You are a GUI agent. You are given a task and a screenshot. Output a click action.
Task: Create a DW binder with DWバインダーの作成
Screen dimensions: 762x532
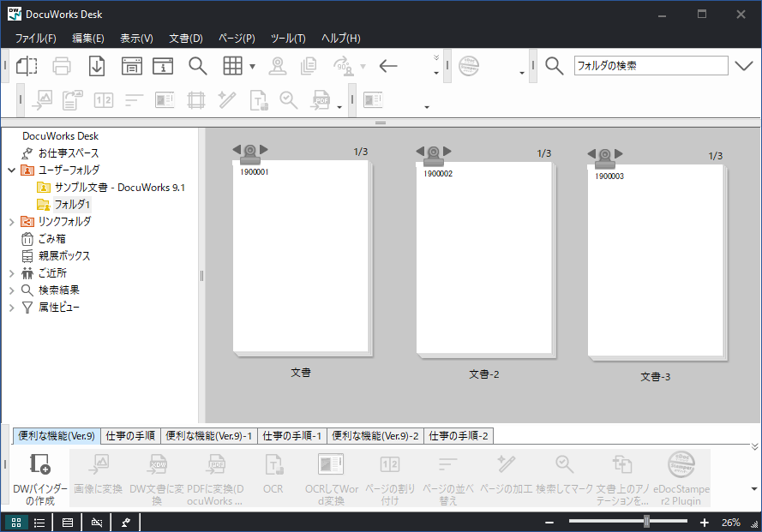[x=40, y=479]
